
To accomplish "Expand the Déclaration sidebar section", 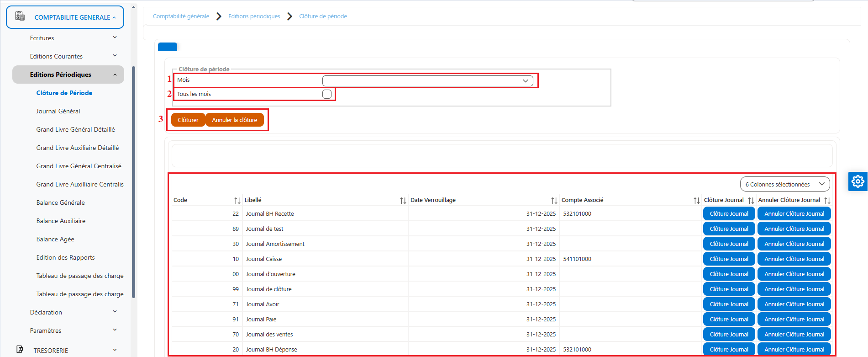I will coord(73,312).
